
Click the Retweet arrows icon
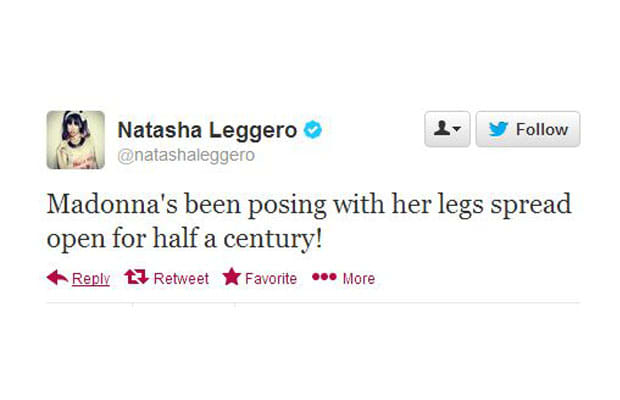tap(136, 277)
